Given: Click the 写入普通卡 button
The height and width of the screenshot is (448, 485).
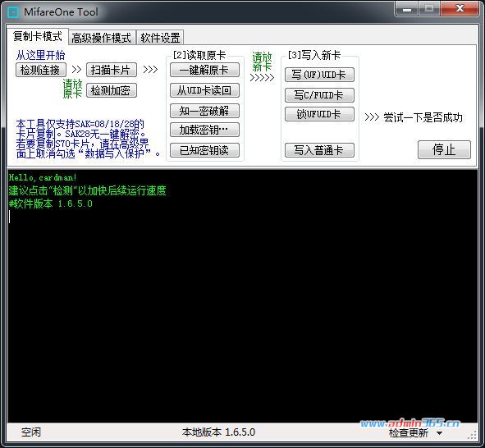Looking at the screenshot, I should [319, 150].
